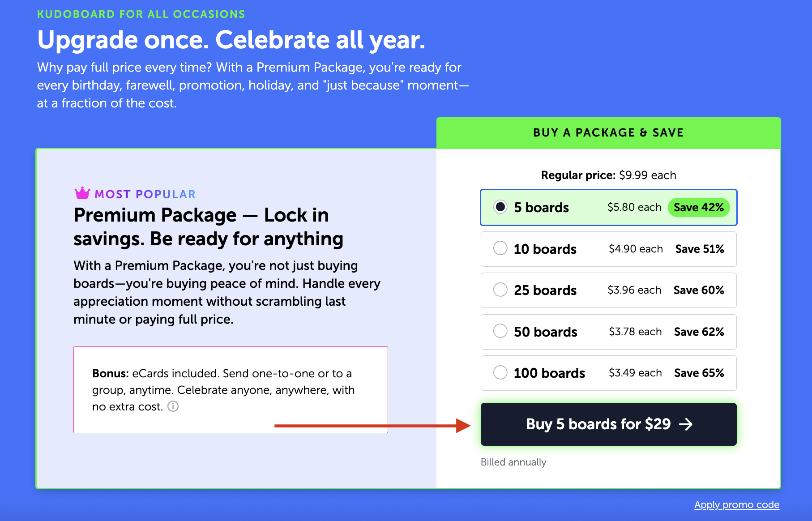Select the 100 boards radio button

coord(500,372)
